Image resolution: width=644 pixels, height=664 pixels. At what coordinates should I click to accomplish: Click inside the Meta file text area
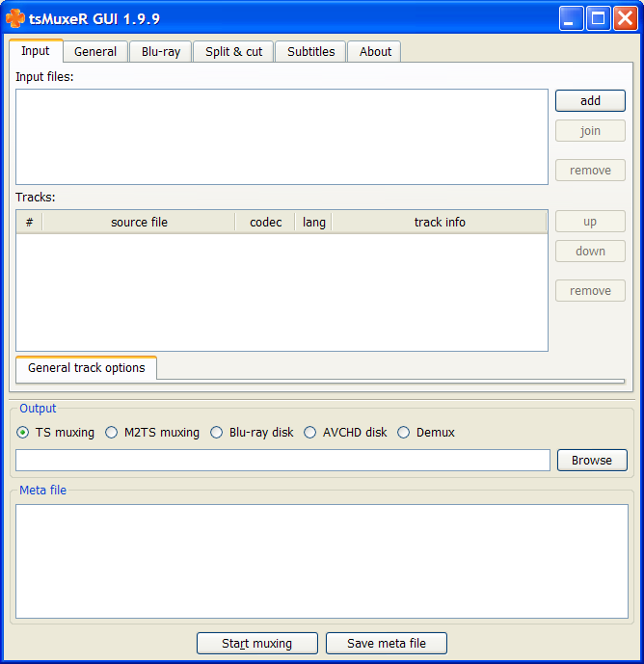coord(322,561)
